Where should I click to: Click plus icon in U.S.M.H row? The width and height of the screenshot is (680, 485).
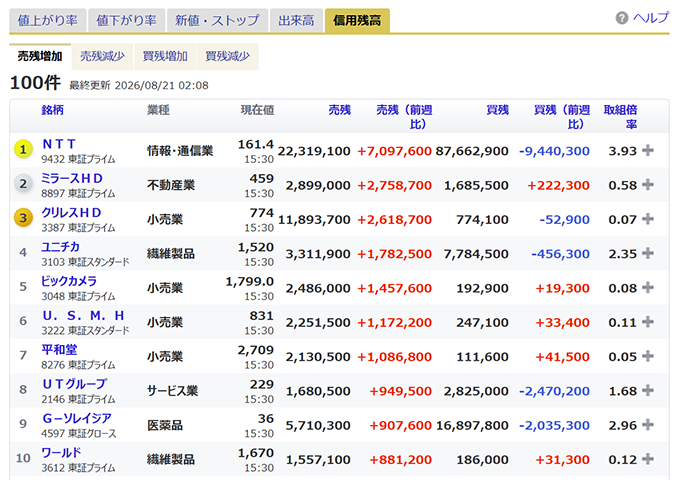tap(648, 322)
